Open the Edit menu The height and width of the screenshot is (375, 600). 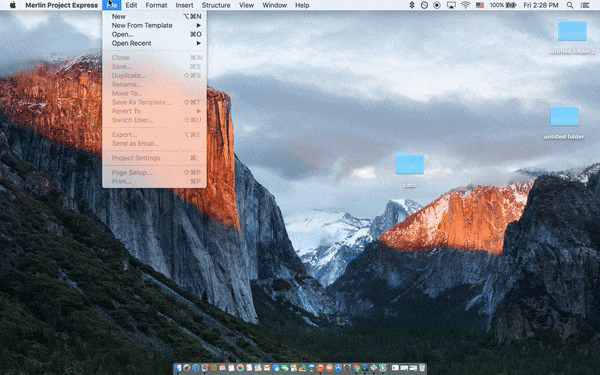(x=131, y=5)
